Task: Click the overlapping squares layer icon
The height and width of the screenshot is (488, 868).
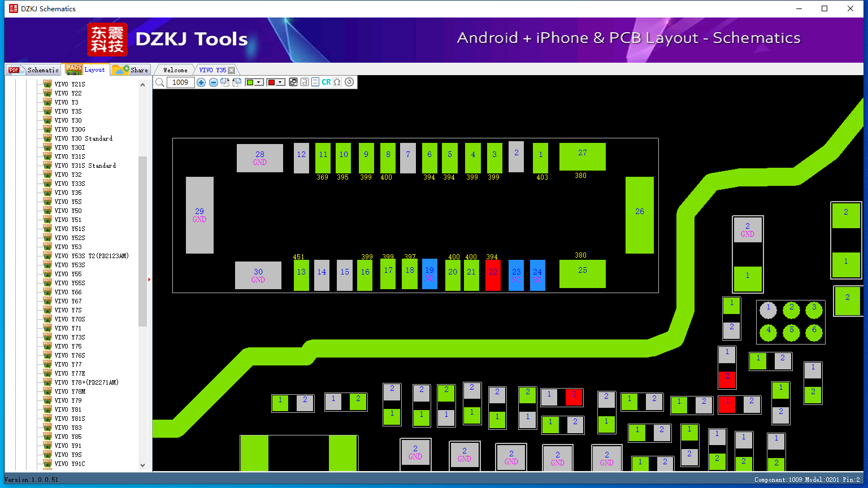Action: [293, 82]
